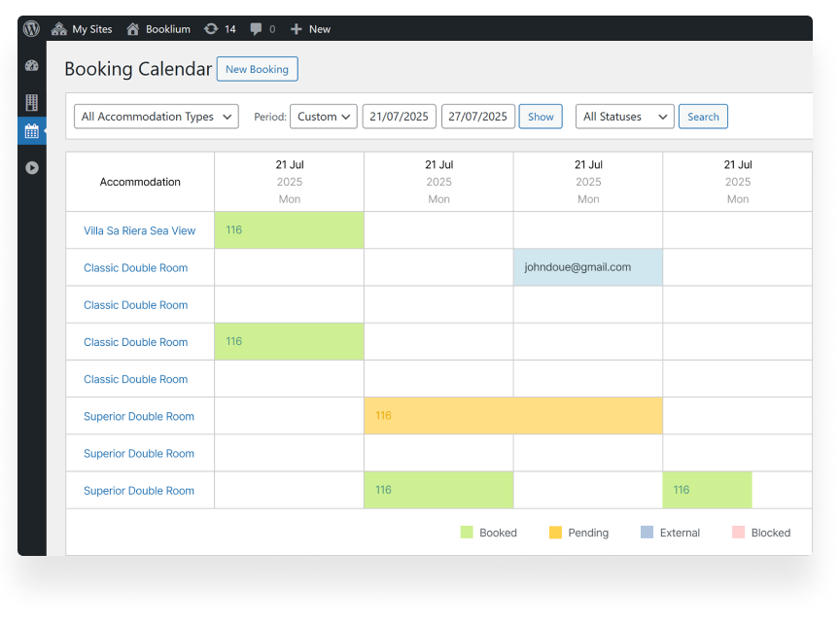Viewport: 840px width, 622px height.
Task: Open the My Sites menu
Action: coord(83,29)
